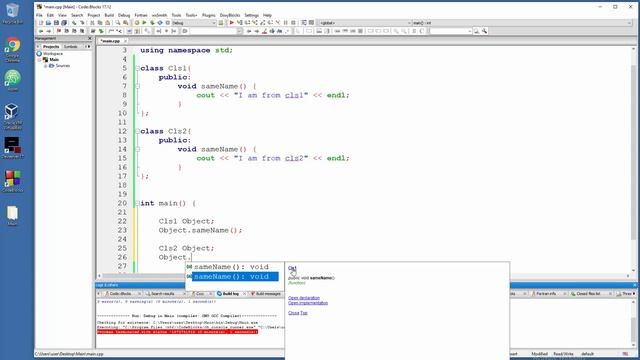
Task: Open the Build menu
Action: point(109,15)
